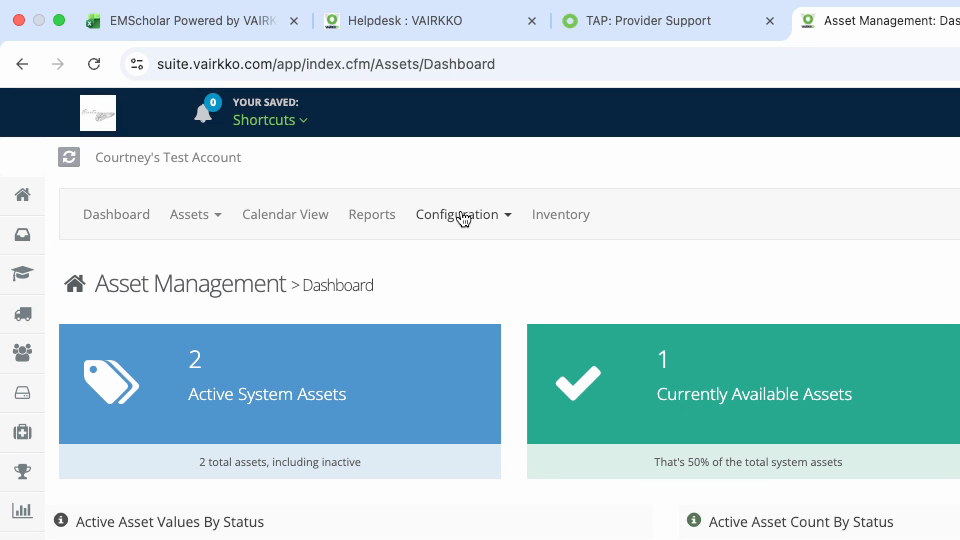Open the Configuration dropdown menu
The width and height of the screenshot is (960, 540).
(463, 214)
